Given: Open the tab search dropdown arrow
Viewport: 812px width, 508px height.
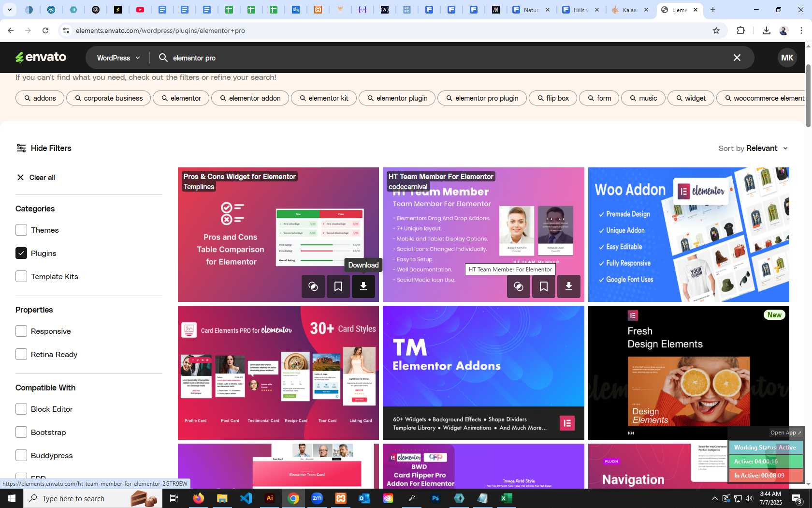Looking at the screenshot, I should pos(9,10).
